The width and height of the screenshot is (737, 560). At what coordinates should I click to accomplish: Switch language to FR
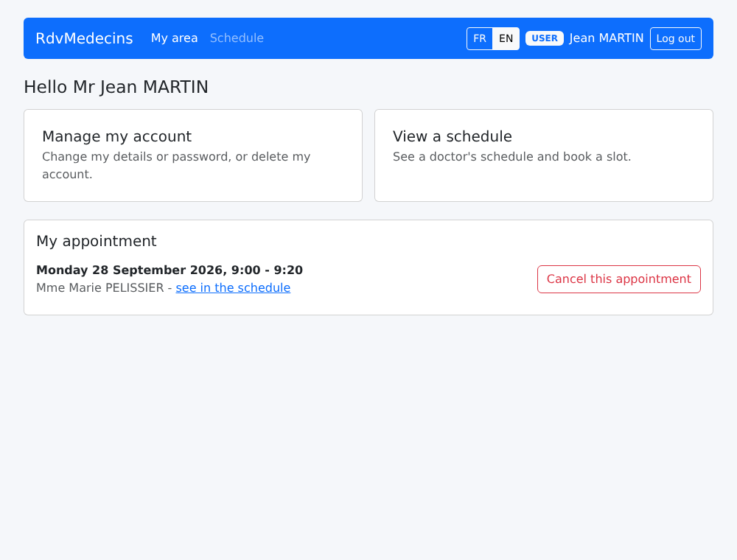click(x=480, y=38)
